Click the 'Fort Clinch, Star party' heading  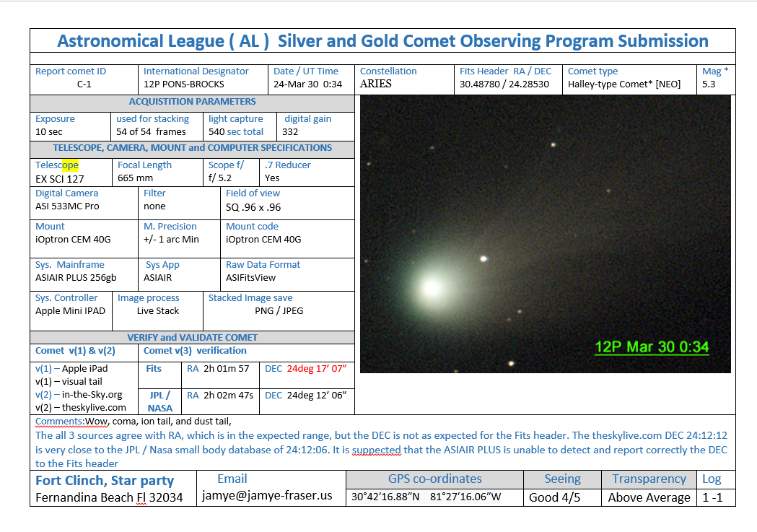[105, 480]
